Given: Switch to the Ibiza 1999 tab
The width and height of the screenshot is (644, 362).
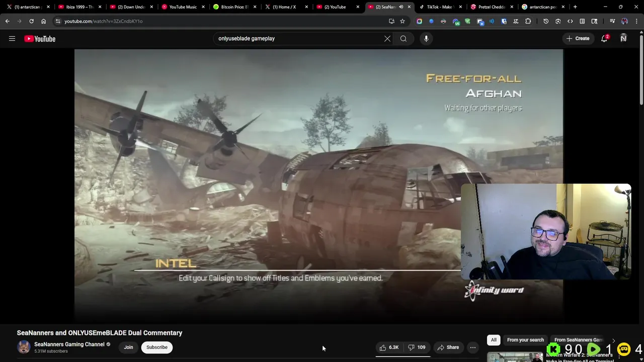Looking at the screenshot, I should pyautogui.click(x=80, y=7).
